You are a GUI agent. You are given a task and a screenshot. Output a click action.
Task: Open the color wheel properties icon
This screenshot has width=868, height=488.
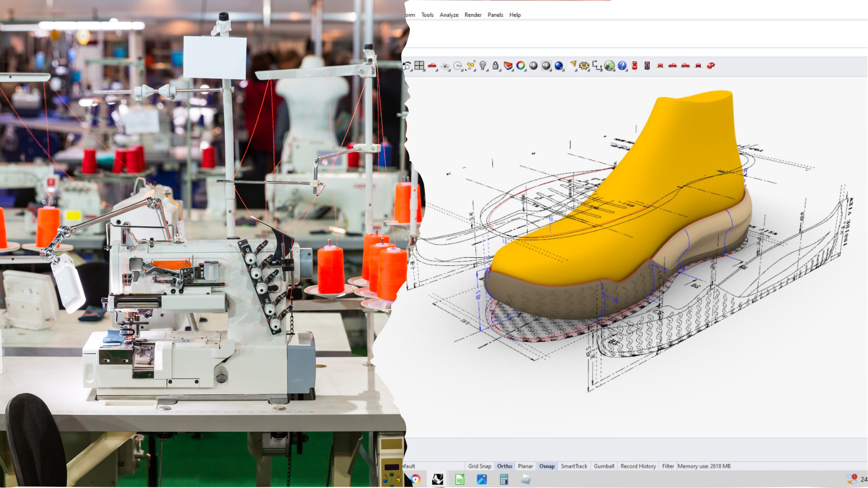click(520, 65)
